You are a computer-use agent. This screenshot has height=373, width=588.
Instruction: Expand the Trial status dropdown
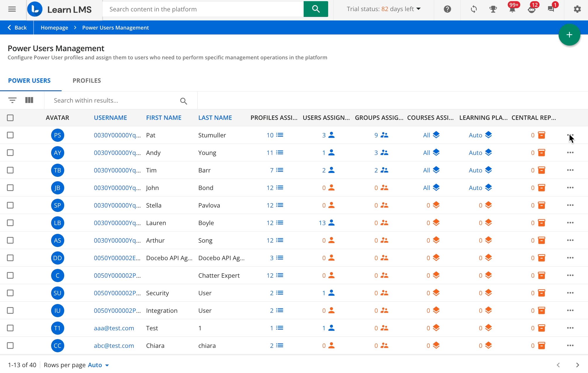point(419,9)
